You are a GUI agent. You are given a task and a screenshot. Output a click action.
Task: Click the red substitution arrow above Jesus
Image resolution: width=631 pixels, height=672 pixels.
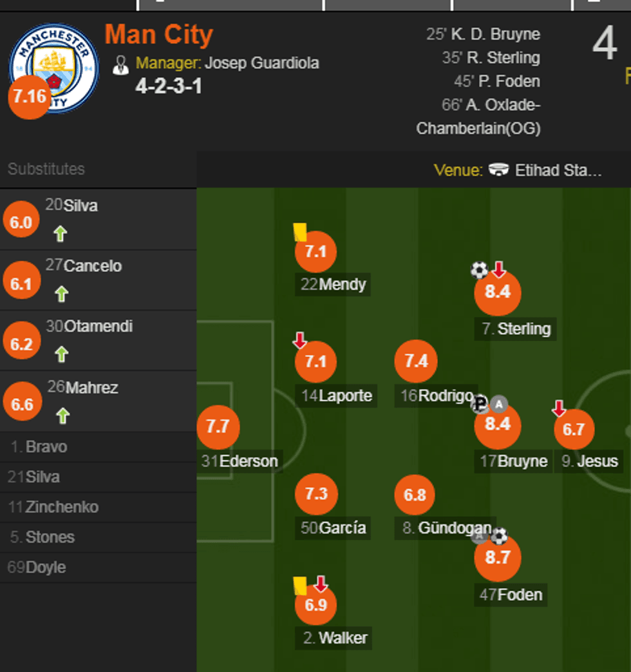click(x=559, y=408)
